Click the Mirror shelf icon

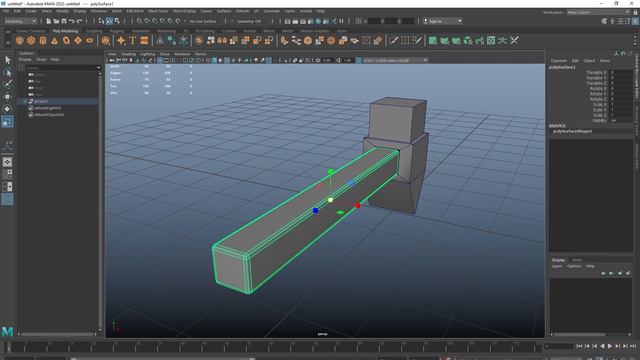pos(222,40)
